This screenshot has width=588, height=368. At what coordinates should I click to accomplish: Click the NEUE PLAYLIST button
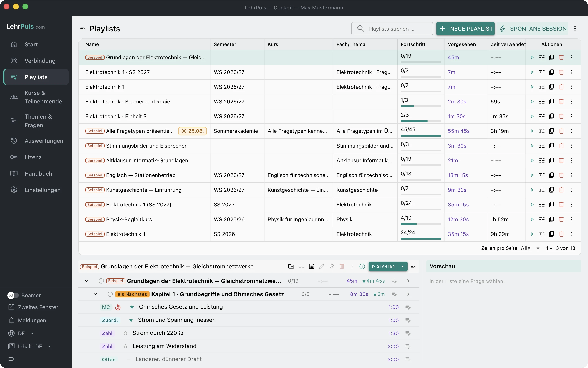pos(465,29)
